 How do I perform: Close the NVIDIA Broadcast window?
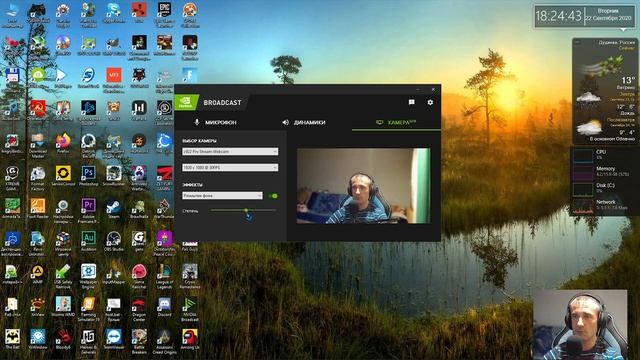pyautogui.click(x=433, y=89)
